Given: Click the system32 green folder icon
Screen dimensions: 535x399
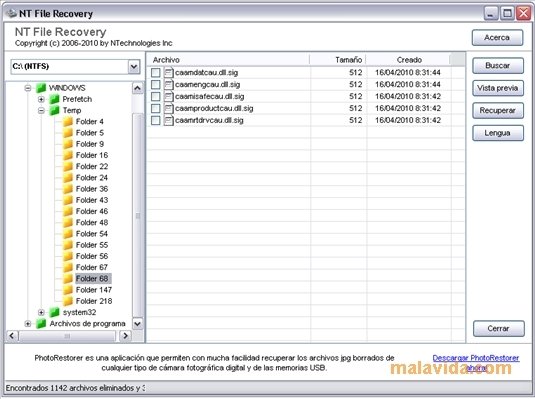Looking at the screenshot, I should 55,312.
